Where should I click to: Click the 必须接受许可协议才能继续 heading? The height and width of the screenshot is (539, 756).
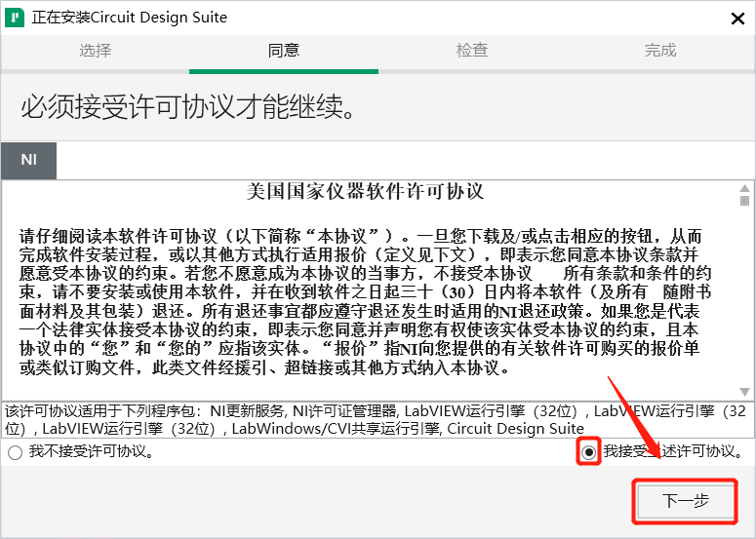188,106
